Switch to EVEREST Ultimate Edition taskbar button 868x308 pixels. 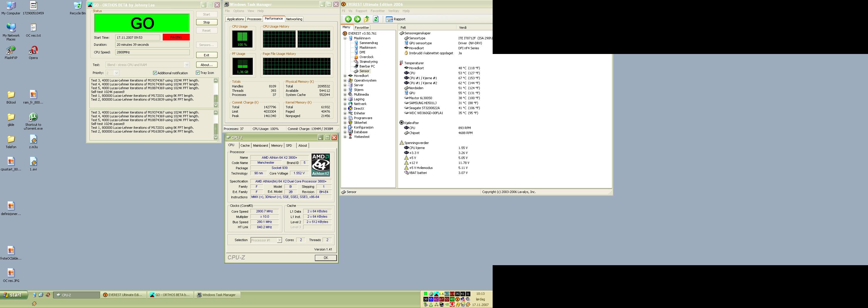[124, 295]
